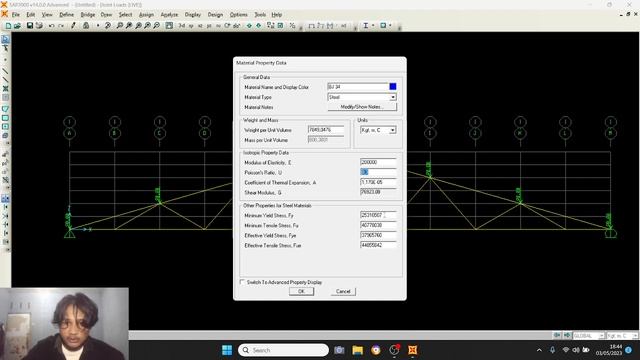The image size is (640, 360).
Task: Open the File menu
Action: coord(16,14)
